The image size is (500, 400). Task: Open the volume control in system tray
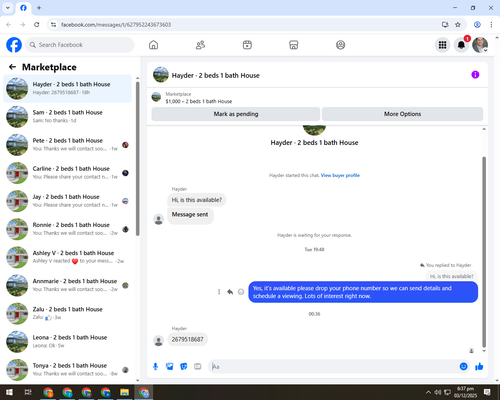[x=437, y=392]
